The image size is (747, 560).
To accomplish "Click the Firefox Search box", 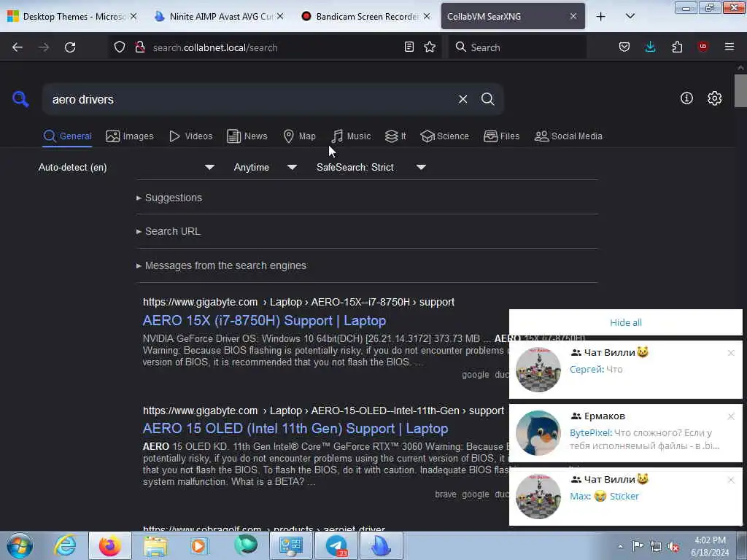I will (x=517, y=47).
